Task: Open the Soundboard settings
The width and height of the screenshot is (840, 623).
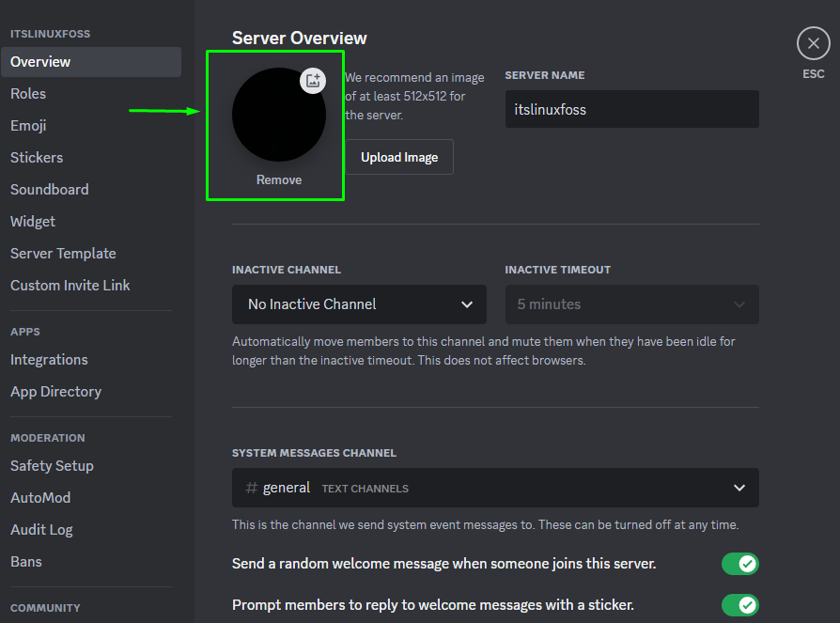Action: pyautogui.click(x=91, y=190)
